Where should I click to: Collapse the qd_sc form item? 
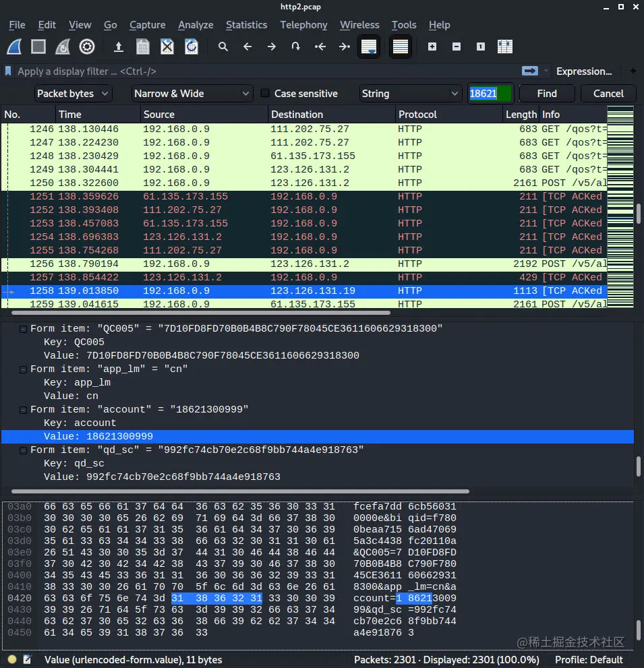click(x=24, y=450)
